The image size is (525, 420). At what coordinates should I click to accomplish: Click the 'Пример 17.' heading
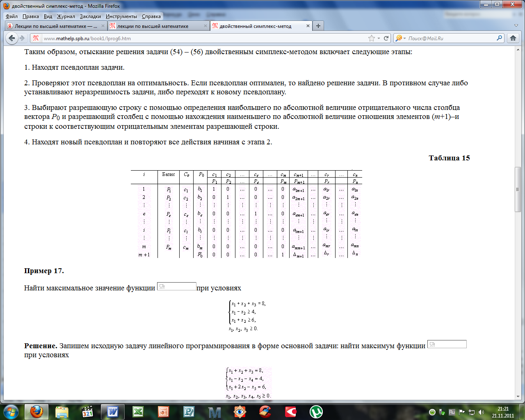(44, 271)
